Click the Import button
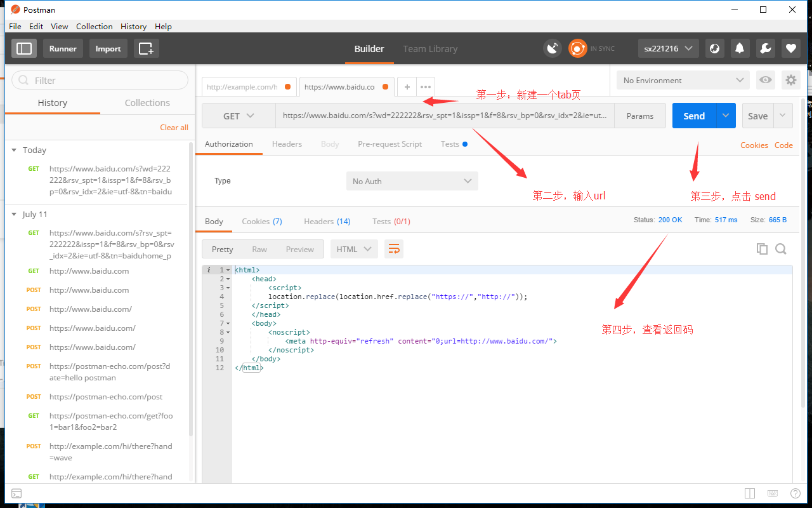812x508 pixels. click(108, 48)
